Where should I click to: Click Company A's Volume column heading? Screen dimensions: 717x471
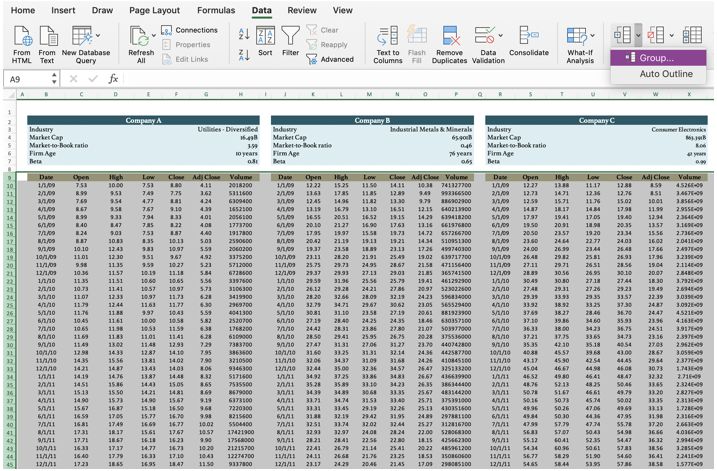[x=241, y=177]
